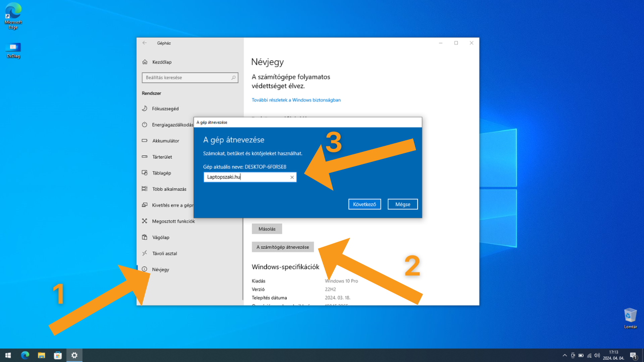Clear the computer name field with X

pos(292,177)
